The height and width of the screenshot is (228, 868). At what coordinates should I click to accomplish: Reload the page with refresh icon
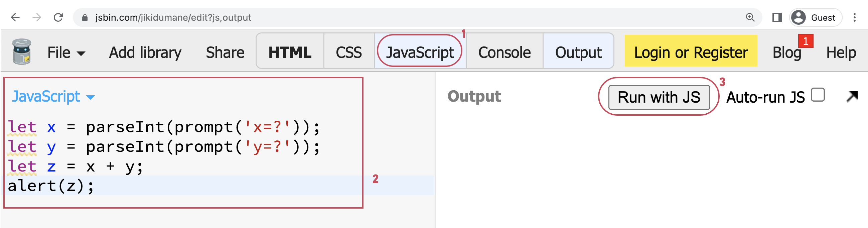pos(58,17)
